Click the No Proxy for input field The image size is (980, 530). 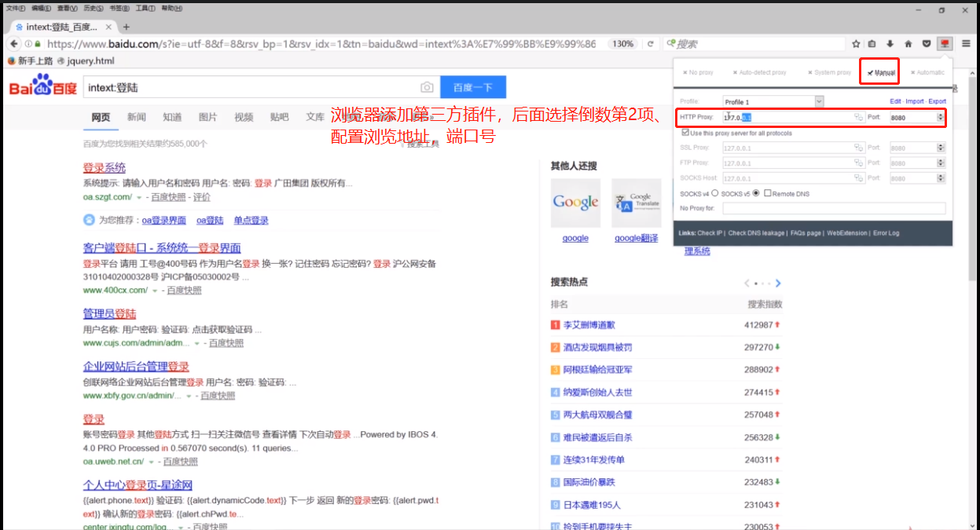coord(834,208)
